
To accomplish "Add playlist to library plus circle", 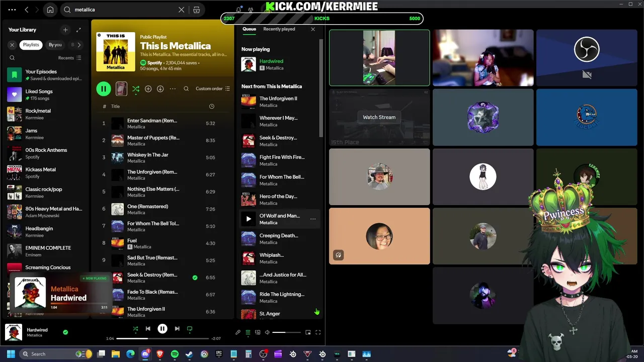I will point(148,89).
